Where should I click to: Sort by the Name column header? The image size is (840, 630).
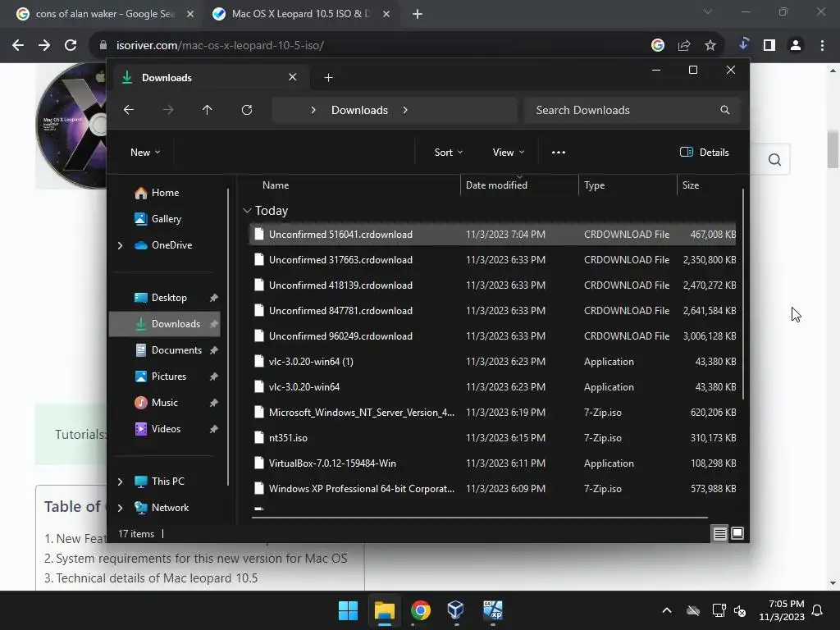276,185
